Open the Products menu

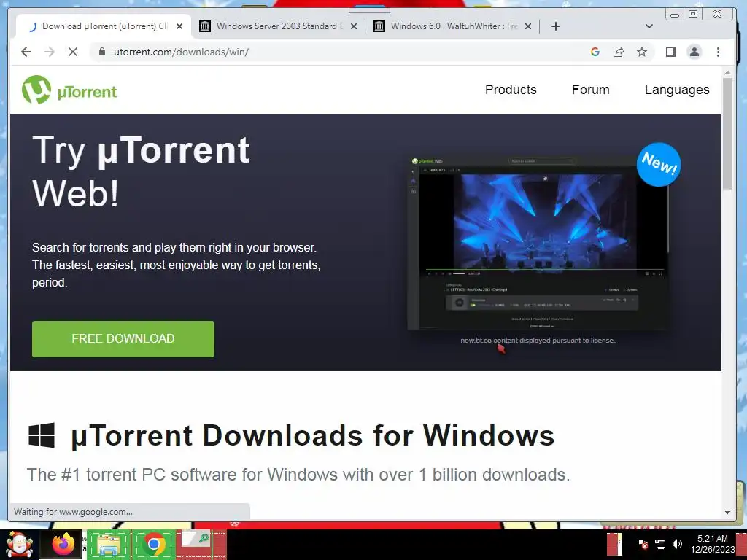tap(511, 90)
